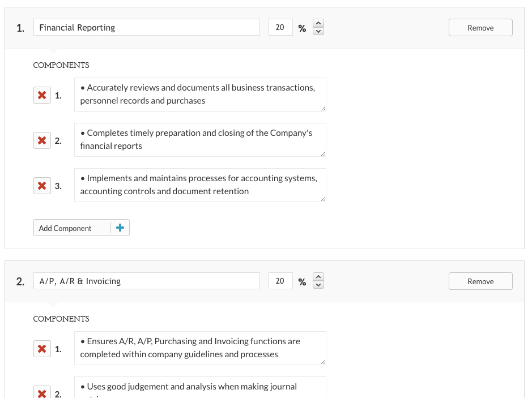Delete first component of Financial Reporting
The width and height of the screenshot is (532, 398).
(x=42, y=95)
